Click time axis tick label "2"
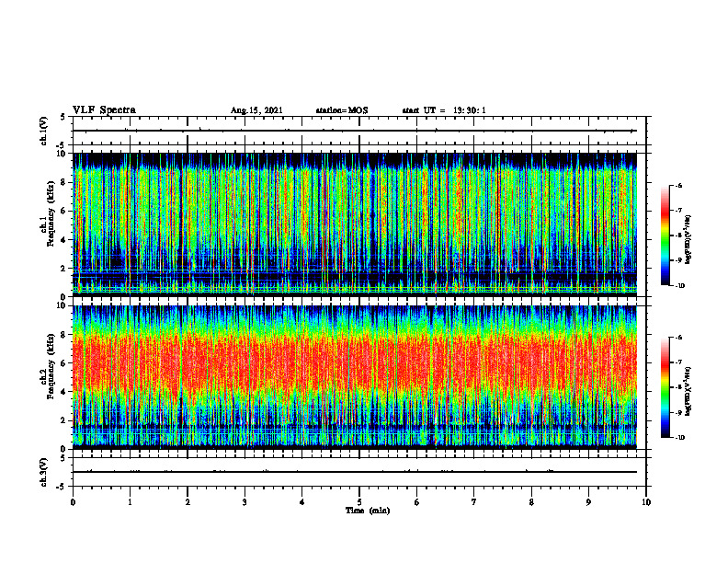 (188, 502)
